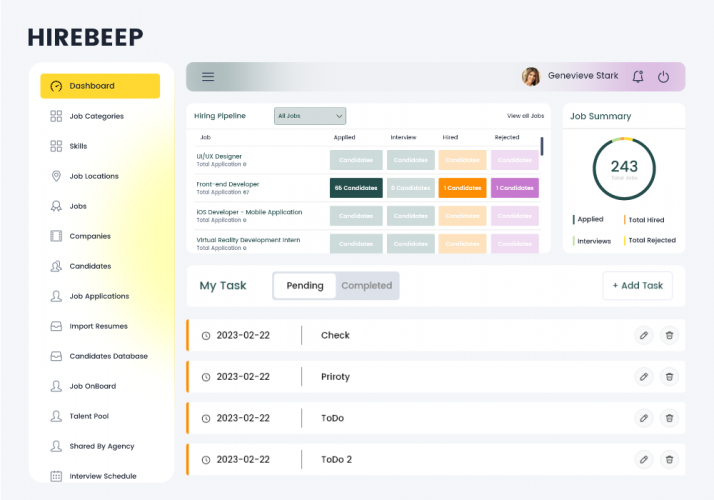Delete the Check task with trash icon
Image resolution: width=714 pixels, height=500 pixels.
[669, 335]
